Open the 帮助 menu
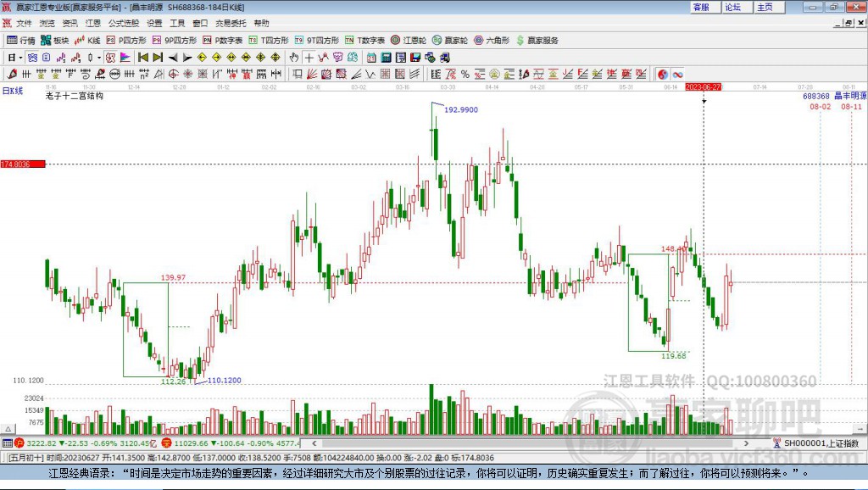The image size is (868, 490). [261, 23]
